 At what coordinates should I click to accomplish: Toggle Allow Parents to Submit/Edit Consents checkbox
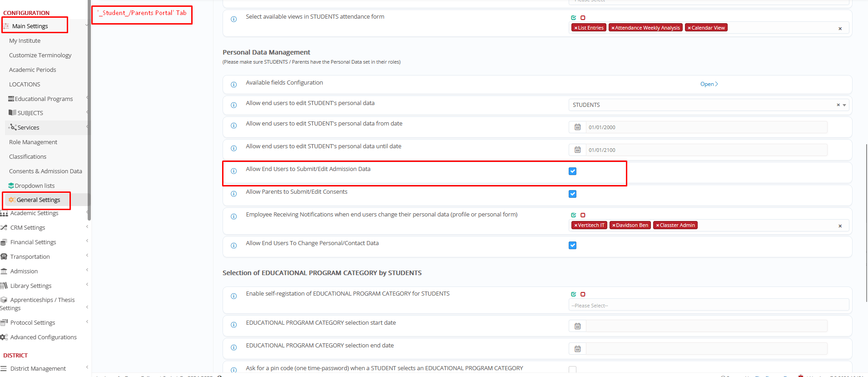point(572,194)
